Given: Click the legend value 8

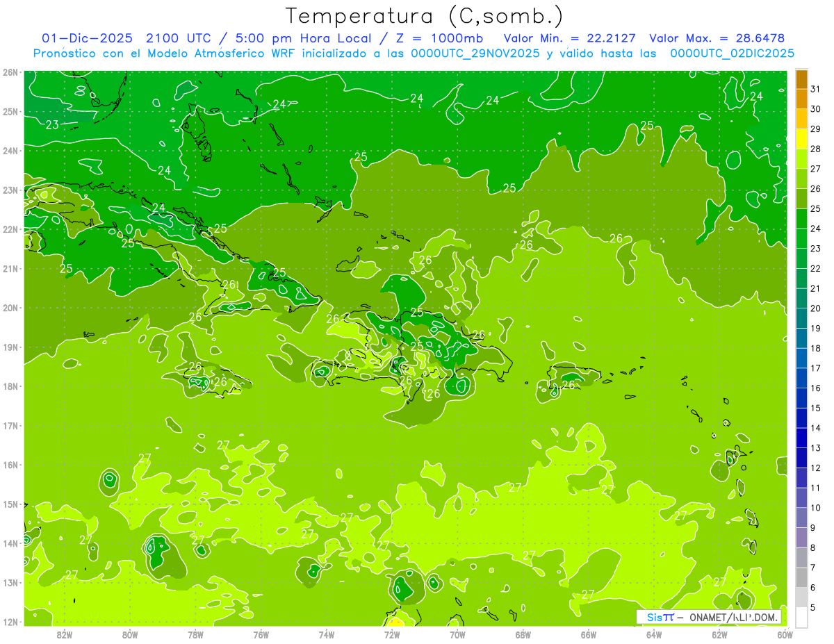Looking at the screenshot, I should [x=814, y=547].
